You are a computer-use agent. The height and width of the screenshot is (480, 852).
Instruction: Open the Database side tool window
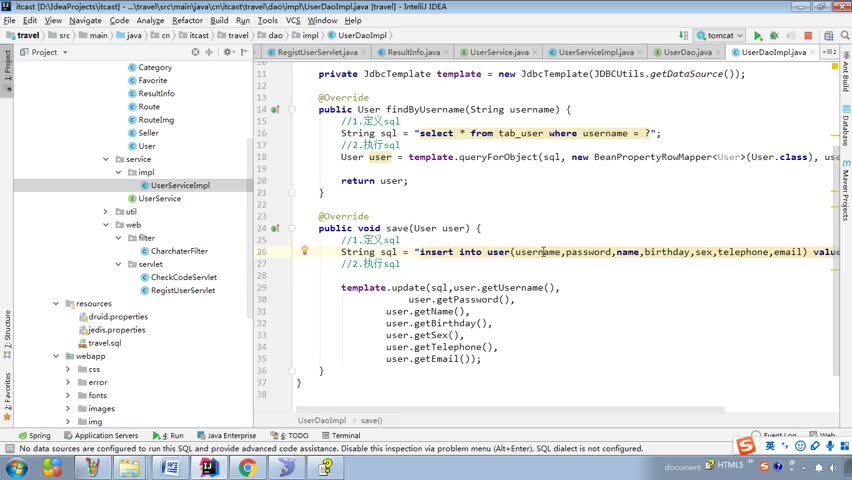coord(846,125)
